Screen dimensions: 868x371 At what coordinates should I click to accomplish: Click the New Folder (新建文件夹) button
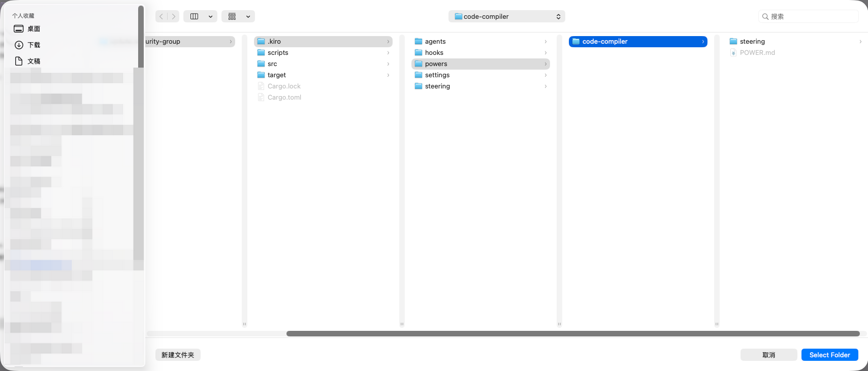[178, 355]
